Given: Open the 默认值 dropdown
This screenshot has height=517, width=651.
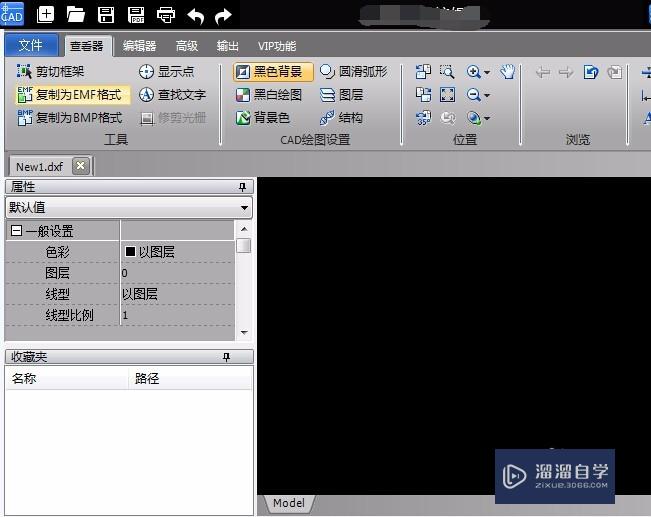Looking at the screenshot, I should click(129, 207).
